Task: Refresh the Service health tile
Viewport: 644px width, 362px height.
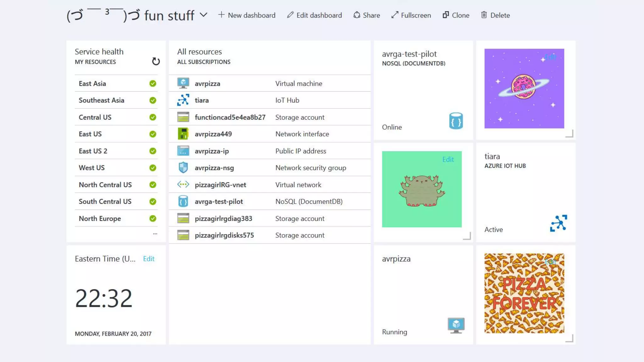Action: pyautogui.click(x=156, y=61)
